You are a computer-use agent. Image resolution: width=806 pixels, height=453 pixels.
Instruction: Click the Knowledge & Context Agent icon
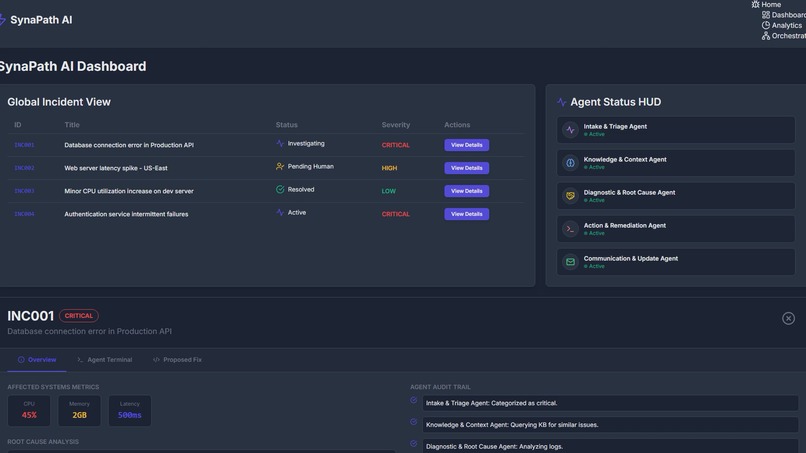click(570, 163)
